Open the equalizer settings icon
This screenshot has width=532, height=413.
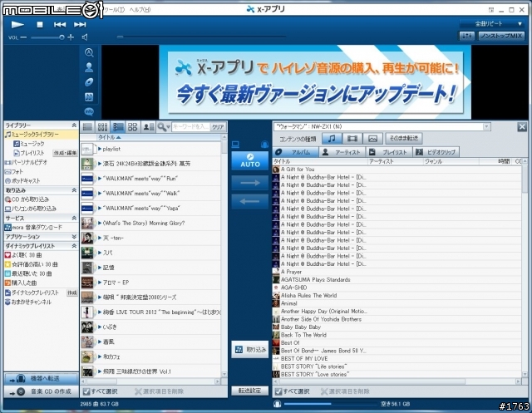click(467, 36)
